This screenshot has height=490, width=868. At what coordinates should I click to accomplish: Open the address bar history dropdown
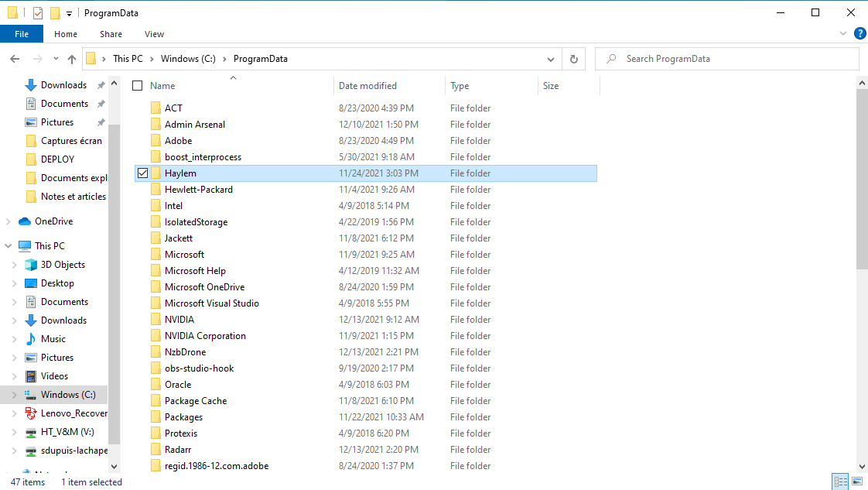pyautogui.click(x=551, y=59)
